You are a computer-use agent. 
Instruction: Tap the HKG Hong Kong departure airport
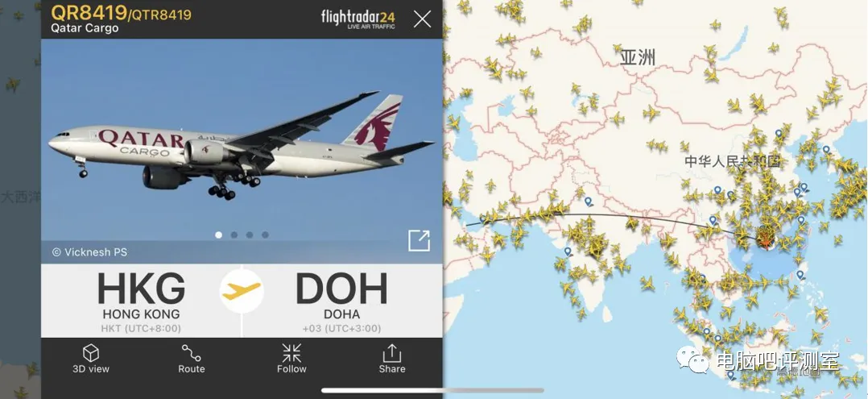coord(141,301)
